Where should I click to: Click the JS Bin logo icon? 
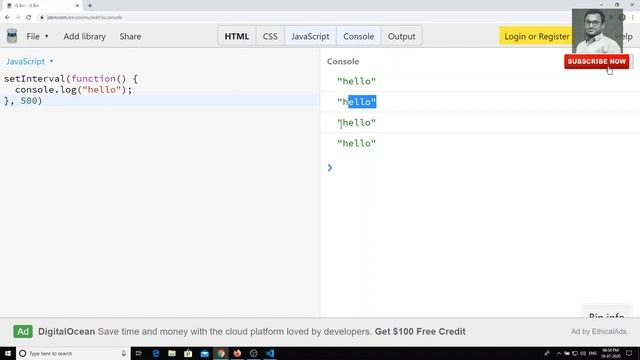12,36
